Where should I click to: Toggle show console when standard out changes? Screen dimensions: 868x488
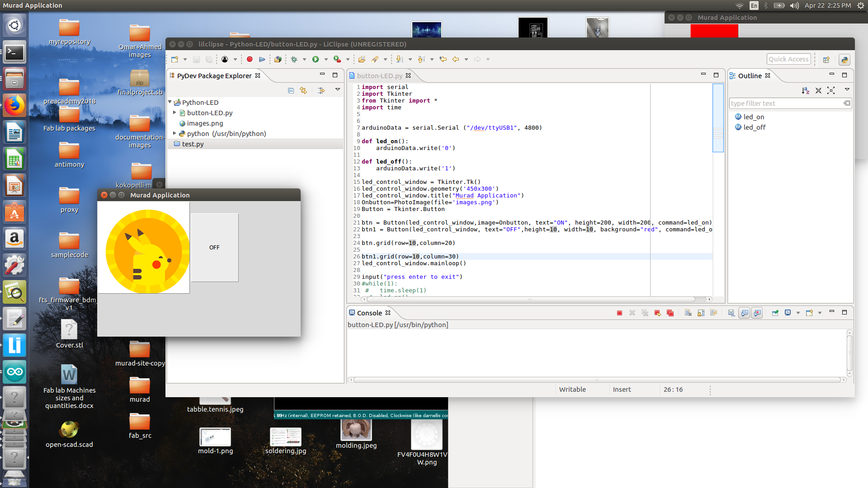point(745,313)
